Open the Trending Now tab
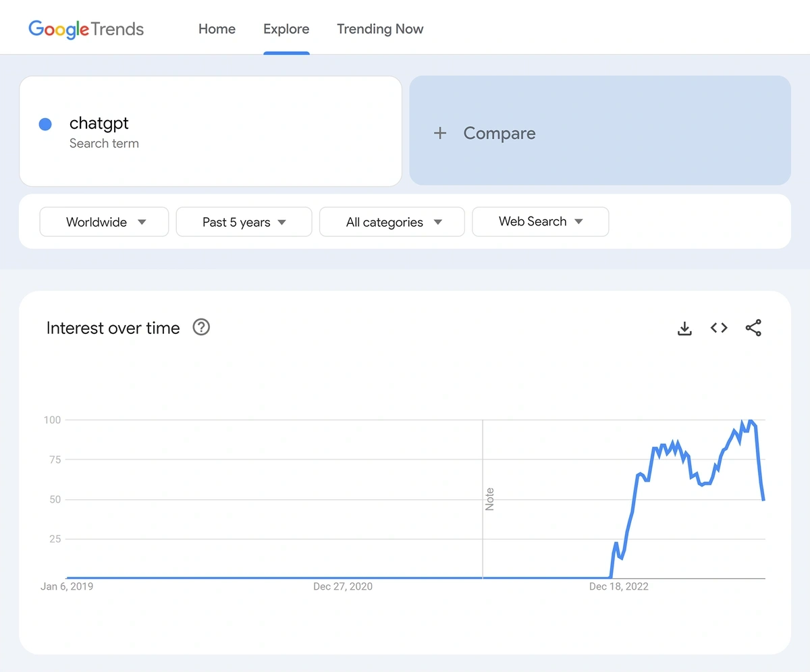The image size is (810, 672). click(x=380, y=29)
